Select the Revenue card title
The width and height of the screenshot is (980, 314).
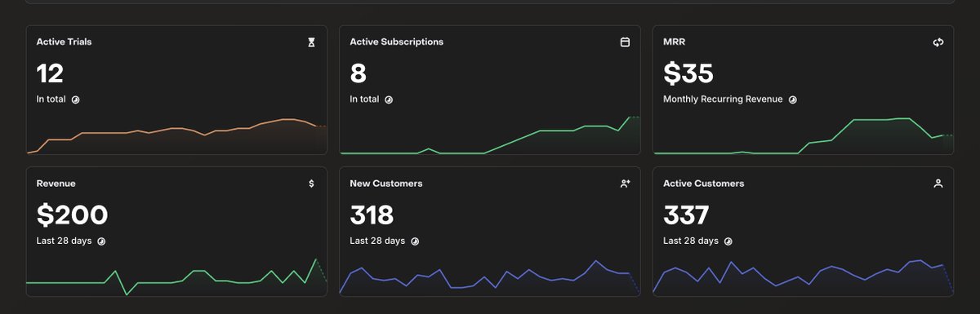tap(56, 184)
